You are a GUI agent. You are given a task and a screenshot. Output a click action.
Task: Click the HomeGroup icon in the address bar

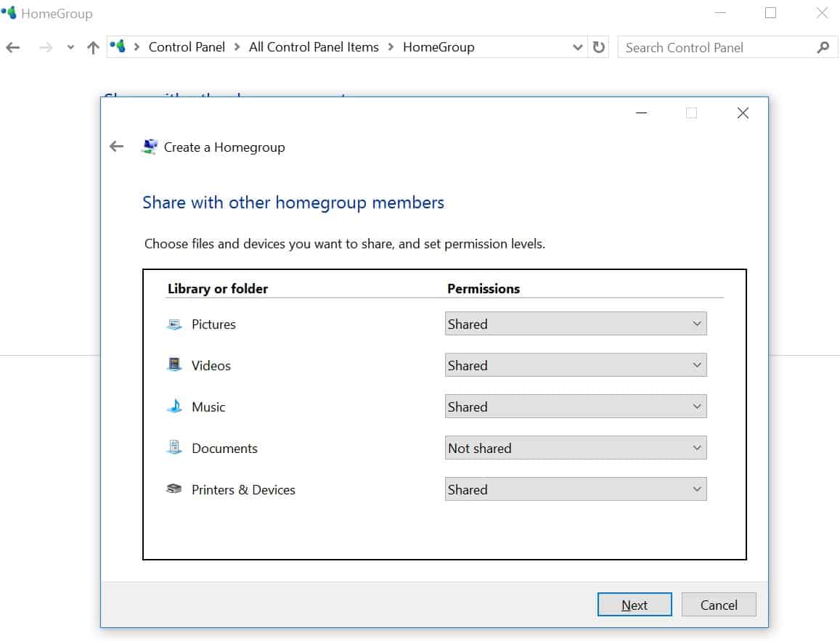click(x=118, y=46)
